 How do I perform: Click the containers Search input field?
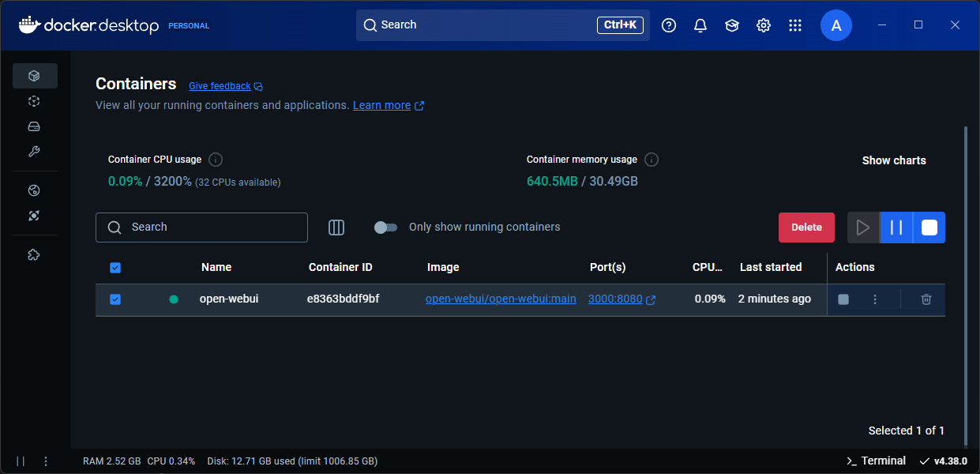[201, 228]
